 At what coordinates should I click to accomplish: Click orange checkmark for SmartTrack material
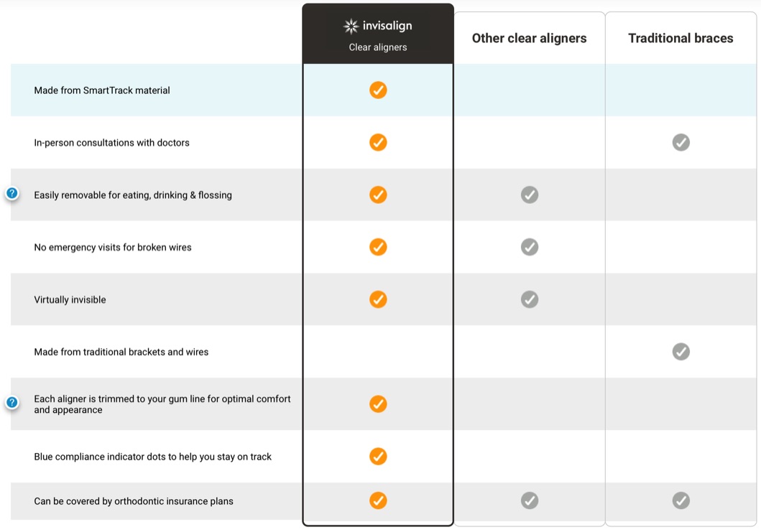pyautogui.click(x=378, y=90)
